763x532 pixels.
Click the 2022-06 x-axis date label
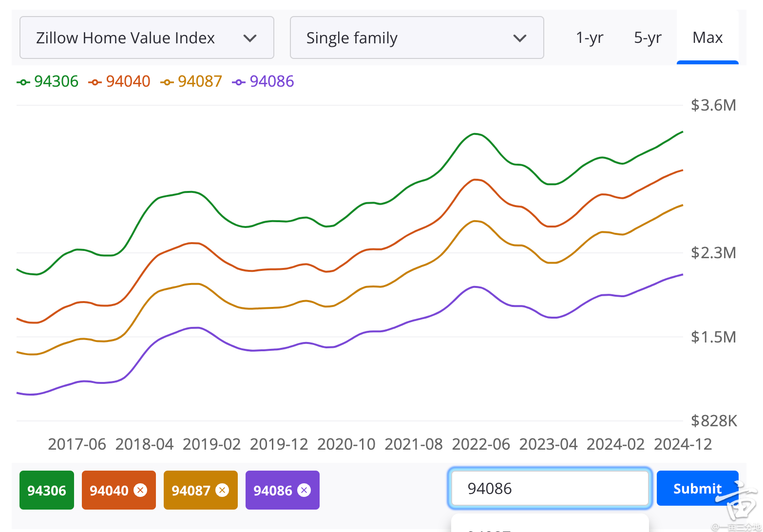click(x=481, y=444)
